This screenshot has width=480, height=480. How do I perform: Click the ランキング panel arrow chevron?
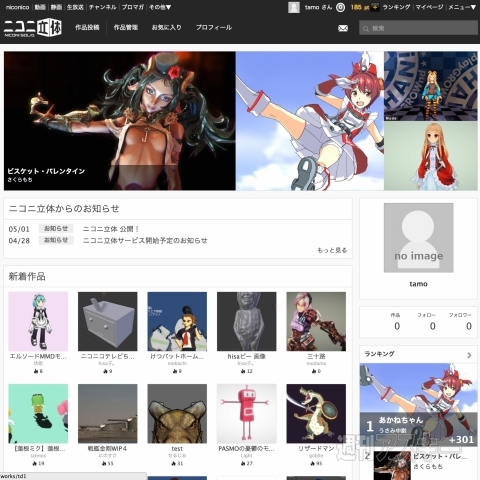pos(469,355)
